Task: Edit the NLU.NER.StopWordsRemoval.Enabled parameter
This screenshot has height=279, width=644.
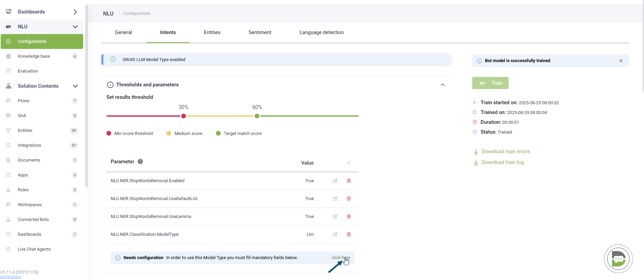Action: [x=335, y=181]
